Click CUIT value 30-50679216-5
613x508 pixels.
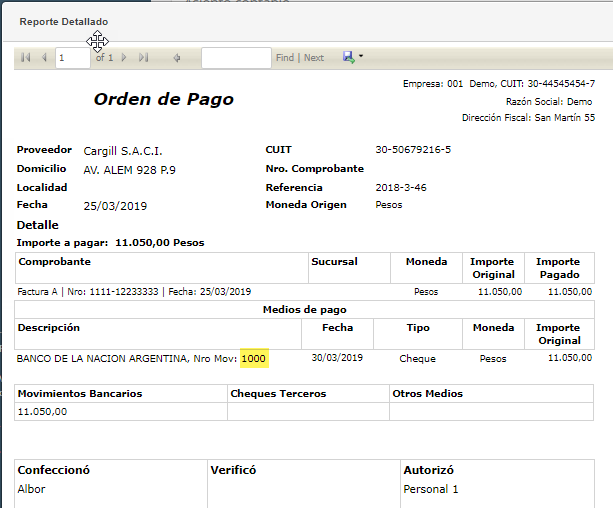413,150
